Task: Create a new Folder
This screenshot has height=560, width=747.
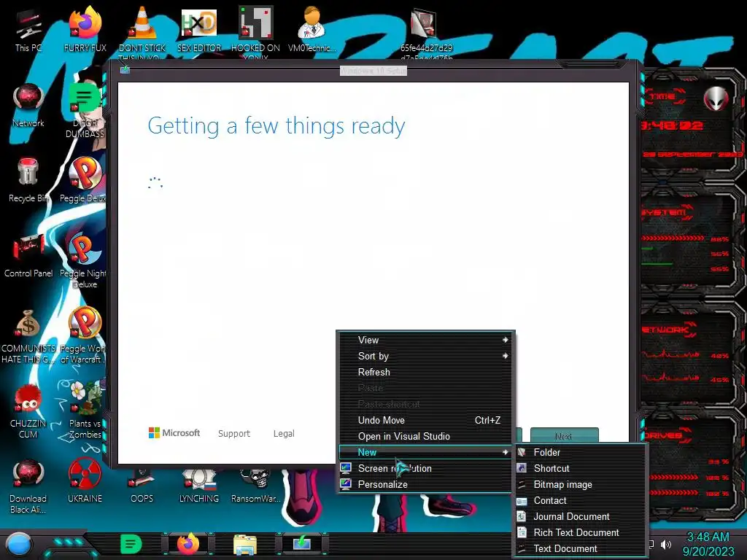Action: tap(580, 452)
